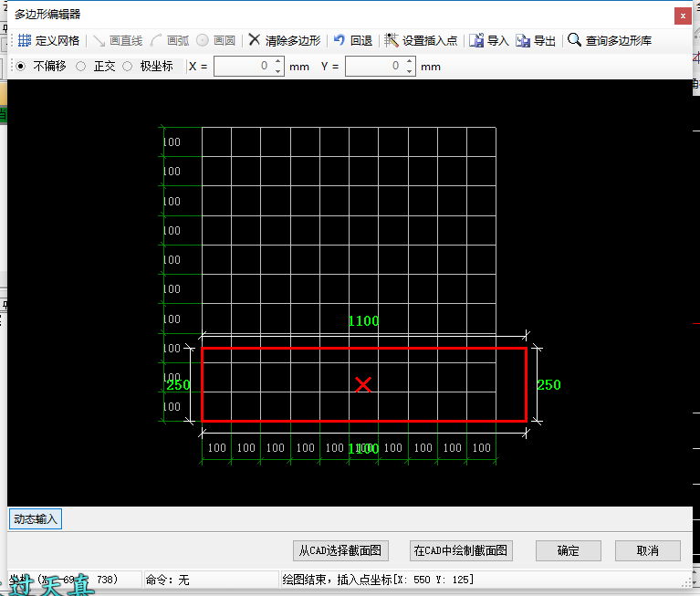Viewport: 700px width, 596px height.
Task: Confirm with the 确定 button
Action: (569, 550)
